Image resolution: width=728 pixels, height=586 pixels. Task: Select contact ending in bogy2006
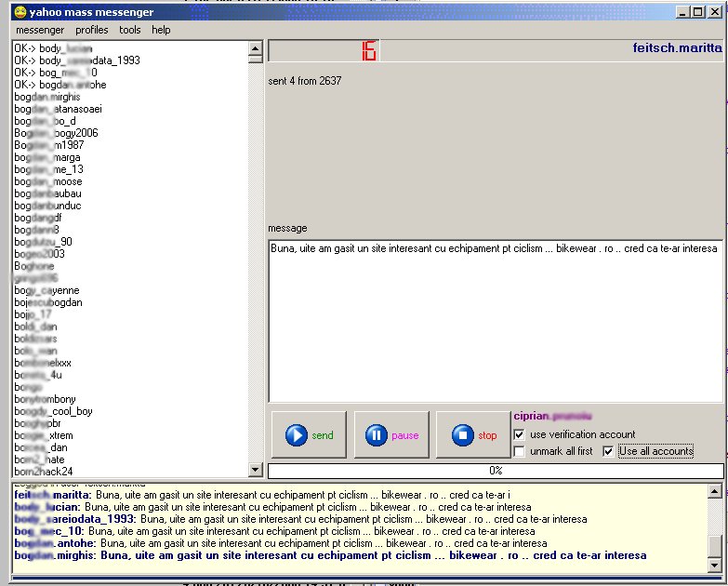[56, 133]
